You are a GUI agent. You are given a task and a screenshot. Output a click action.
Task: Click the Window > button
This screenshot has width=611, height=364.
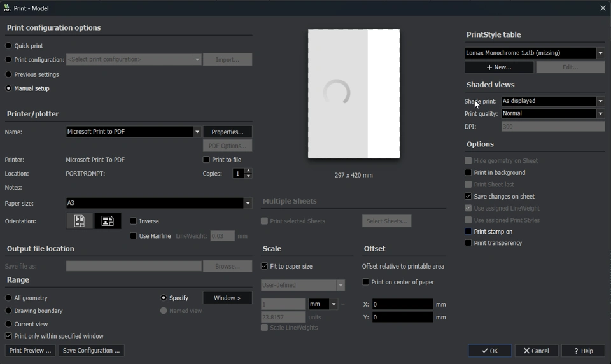point(227,298)
